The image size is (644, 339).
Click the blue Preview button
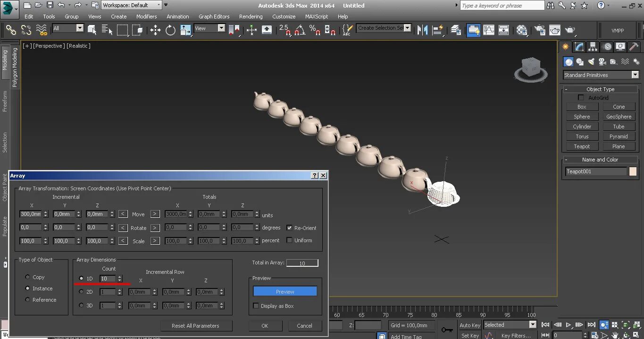[285, 291]
